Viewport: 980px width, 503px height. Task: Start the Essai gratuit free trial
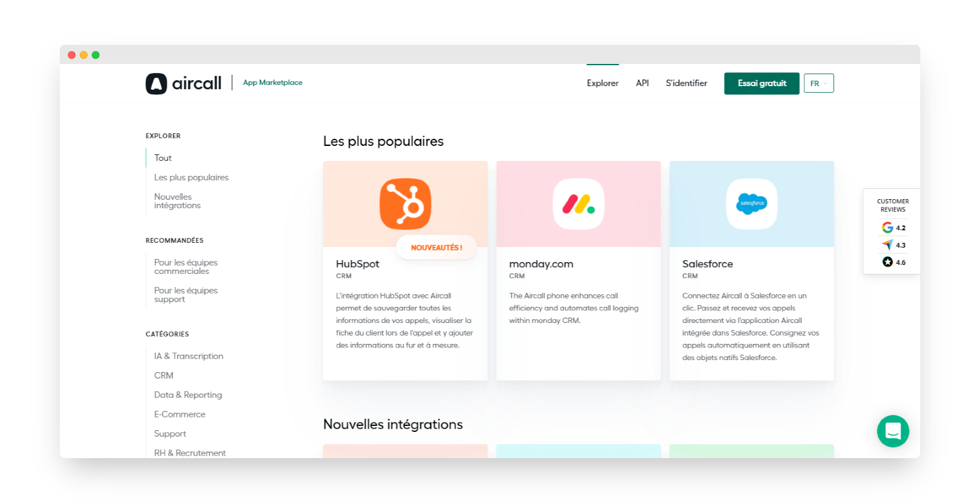[x=762, y=84]
